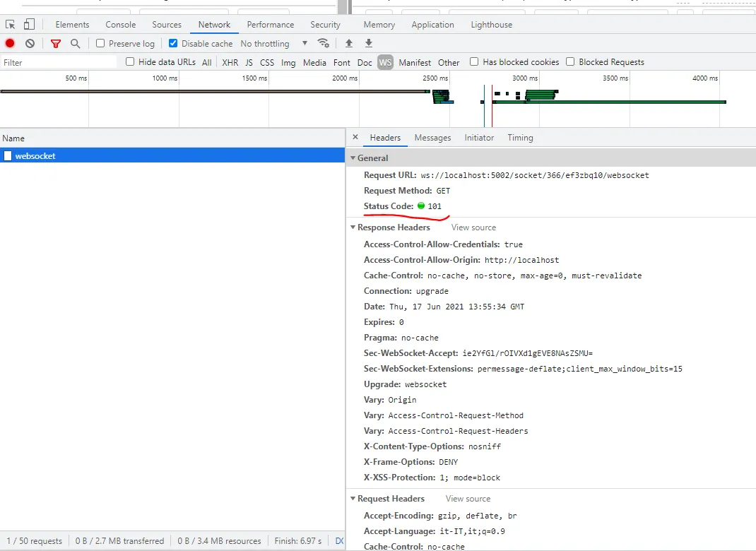This screenshot has width=756, height=551.
Task: Filter requests by Other
Action: point(449,62)
